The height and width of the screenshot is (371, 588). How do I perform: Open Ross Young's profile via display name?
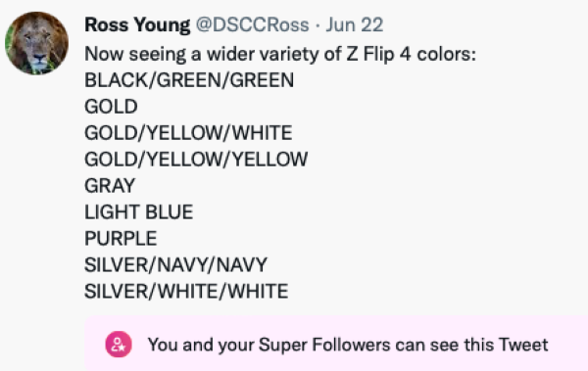(x=137, y=25)
